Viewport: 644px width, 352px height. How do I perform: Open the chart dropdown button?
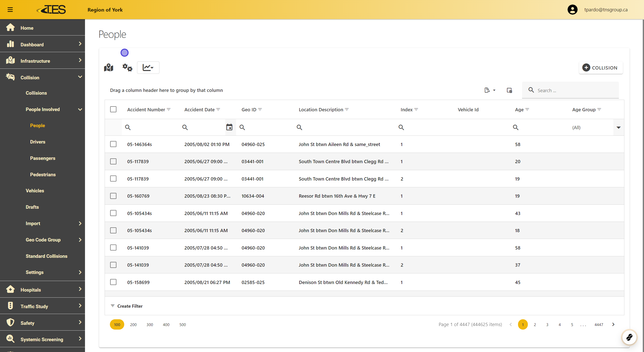pyautogui.click(x=148, y=67)
